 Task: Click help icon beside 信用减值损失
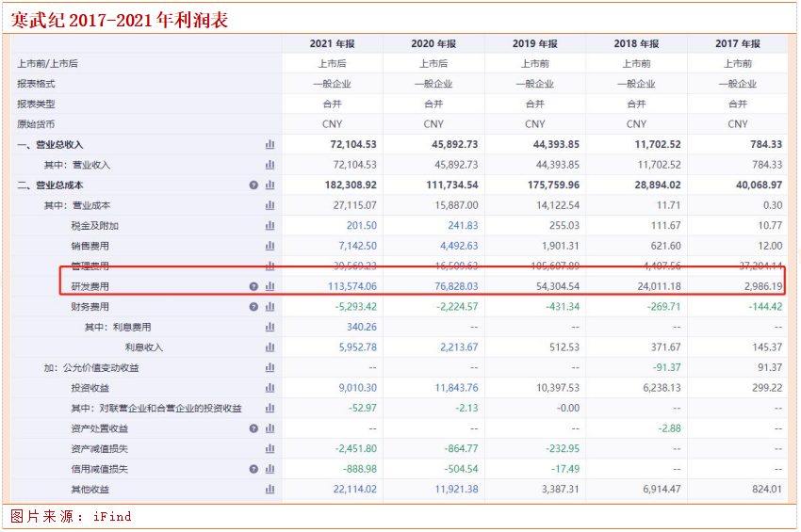[x=253, y=469]
